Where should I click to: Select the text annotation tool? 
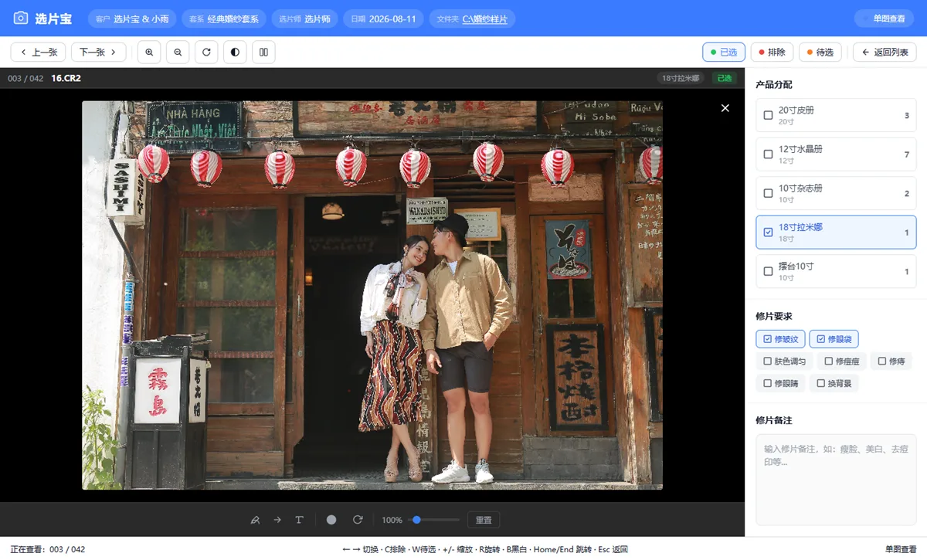(x=299, y=520)
